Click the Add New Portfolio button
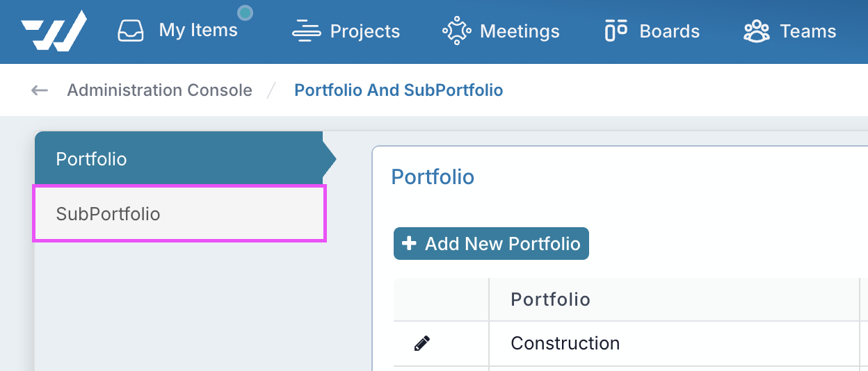This screenshot has height=371, width=868. click(x=491, y=244)
